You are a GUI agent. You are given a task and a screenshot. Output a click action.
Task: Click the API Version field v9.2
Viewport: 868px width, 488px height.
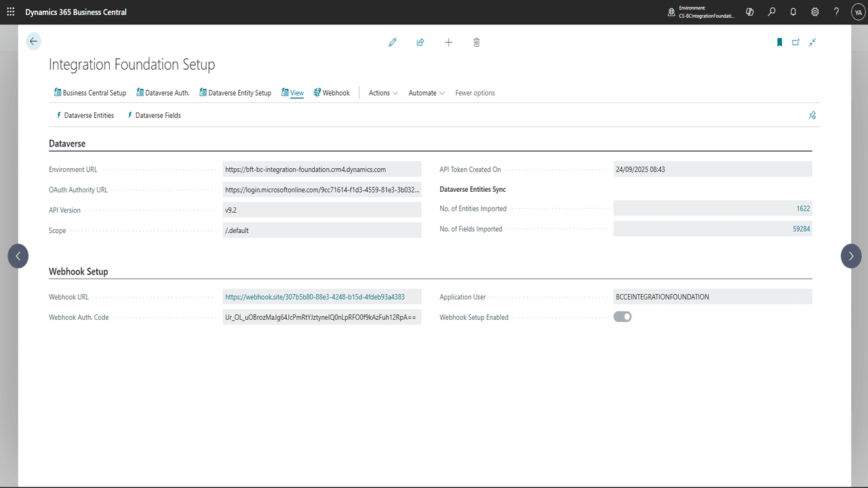[322, 210]
